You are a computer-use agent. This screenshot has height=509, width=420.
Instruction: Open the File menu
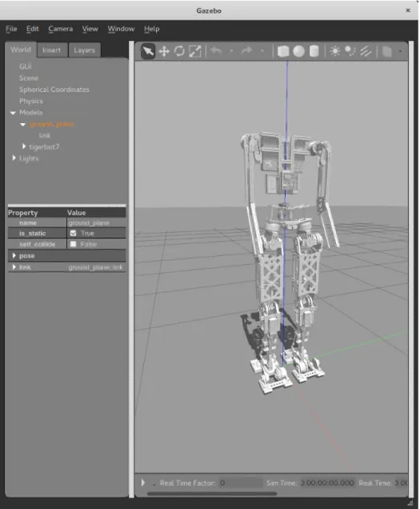11,29
